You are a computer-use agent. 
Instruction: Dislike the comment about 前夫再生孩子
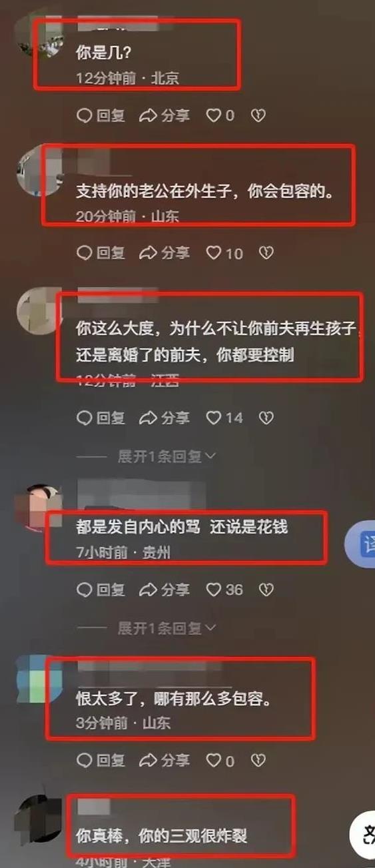266,418
